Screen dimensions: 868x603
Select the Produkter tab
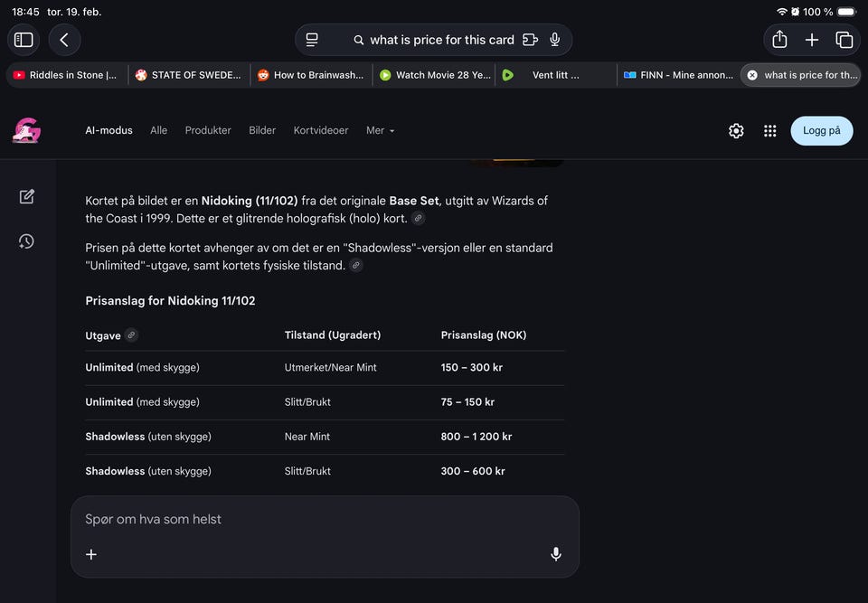[x=208, y=130]
